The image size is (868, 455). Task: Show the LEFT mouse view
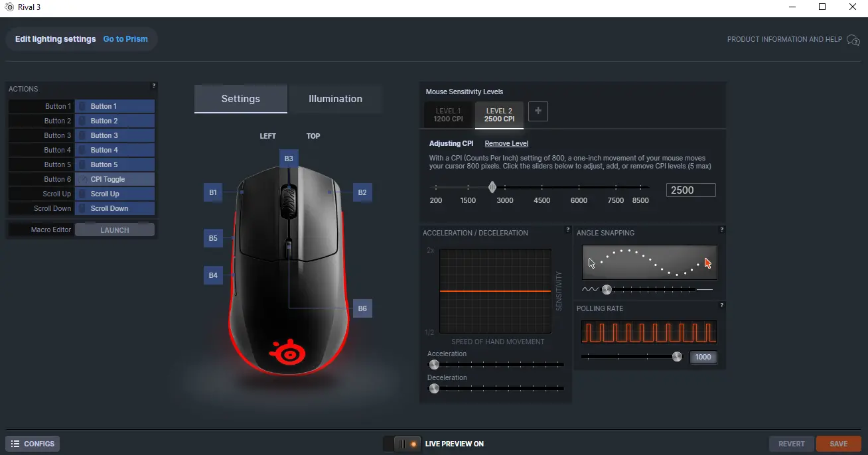tap(268, 136)
